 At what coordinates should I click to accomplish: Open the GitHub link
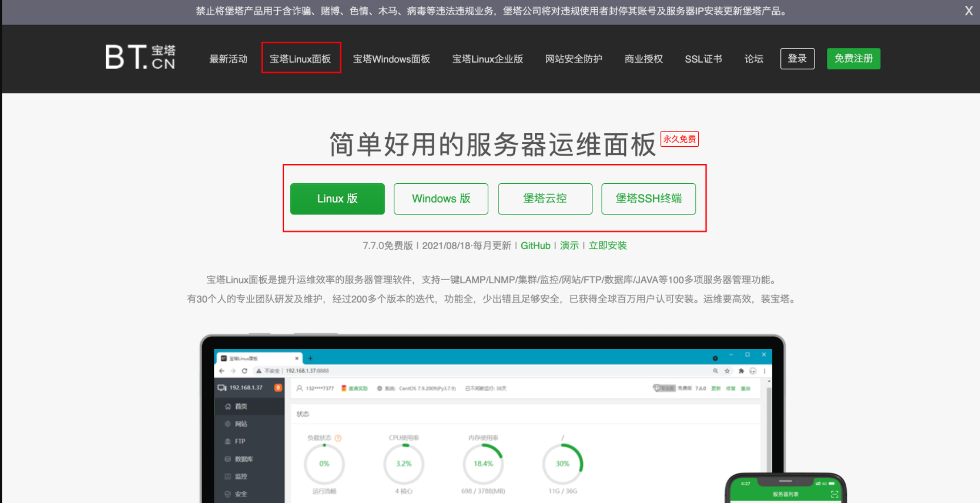(x=536, y=245)
